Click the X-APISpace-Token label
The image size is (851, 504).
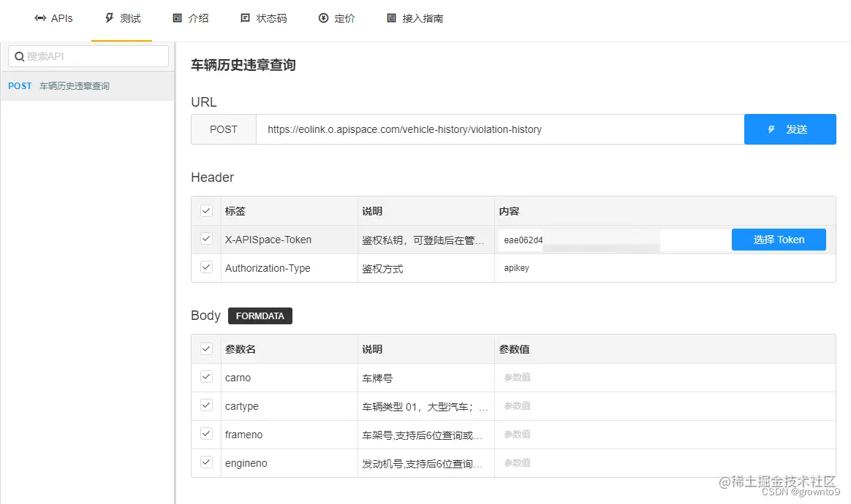click(268, 240)
